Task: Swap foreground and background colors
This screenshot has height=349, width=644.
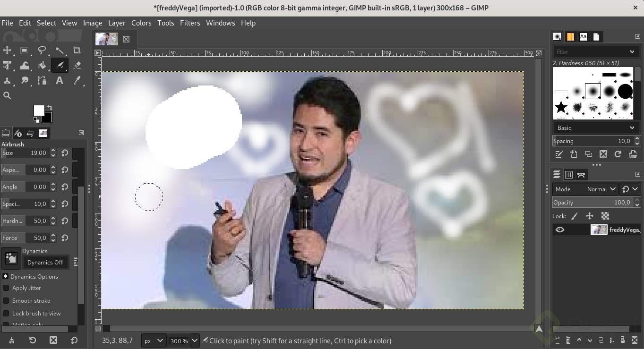Action: (x=49, y=108)
